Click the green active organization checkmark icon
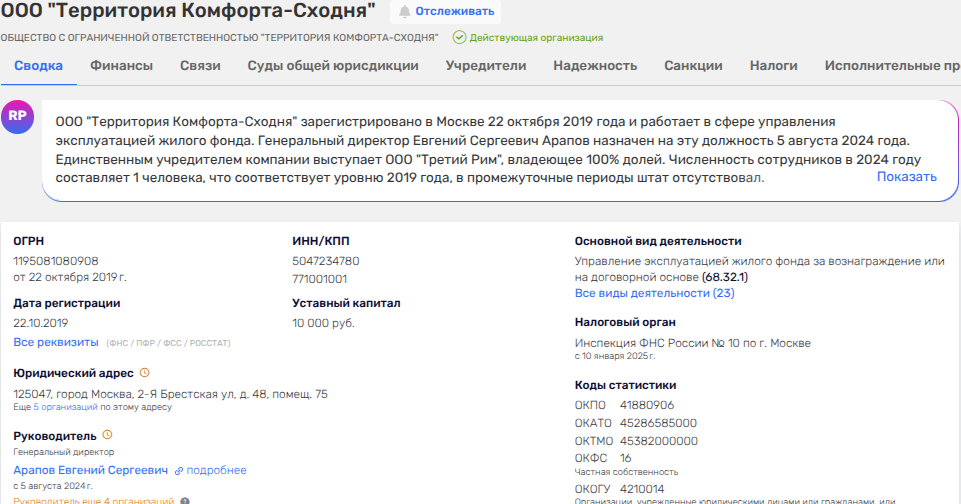This screenshot has height=504, width=961. point(459,38)
